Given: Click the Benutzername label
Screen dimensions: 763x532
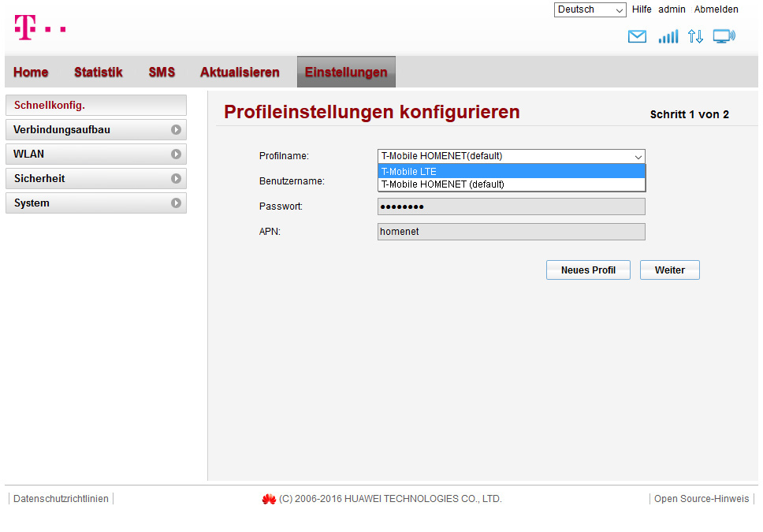Looking at the screenshot, I should pos(292,181).
